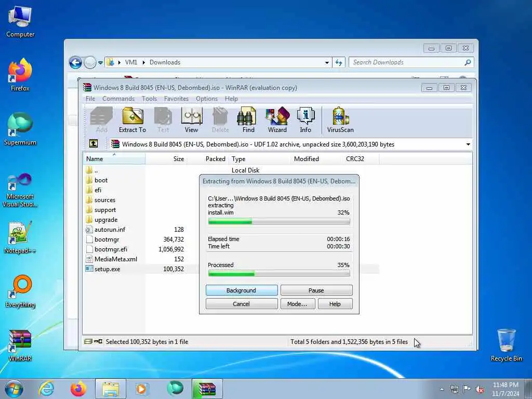Image resolution: width=532 pixels, height=399 pixels.
Task: Click the greyed Delete toolbar icon
Action: [220, 120]
